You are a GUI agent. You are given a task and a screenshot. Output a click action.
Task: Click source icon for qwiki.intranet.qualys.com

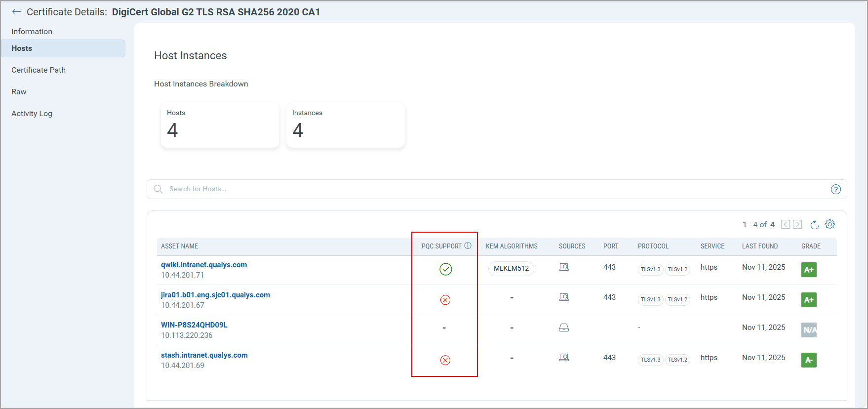click(x=564, y=267)
